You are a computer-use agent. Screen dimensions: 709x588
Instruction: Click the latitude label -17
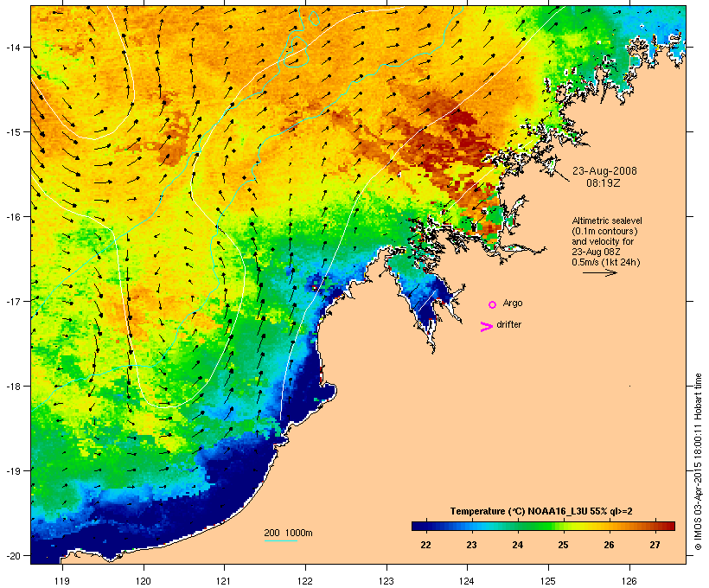point(13,301)
